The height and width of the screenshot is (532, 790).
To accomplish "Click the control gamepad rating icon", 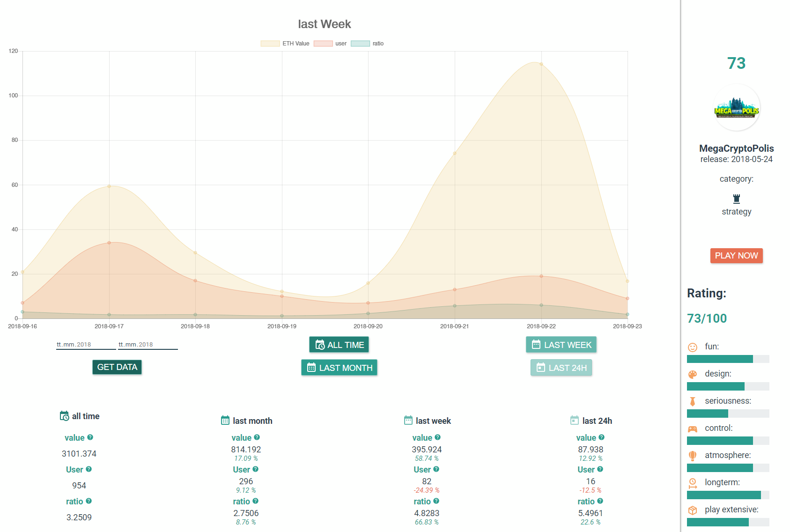I will click(x=693, y=429).
